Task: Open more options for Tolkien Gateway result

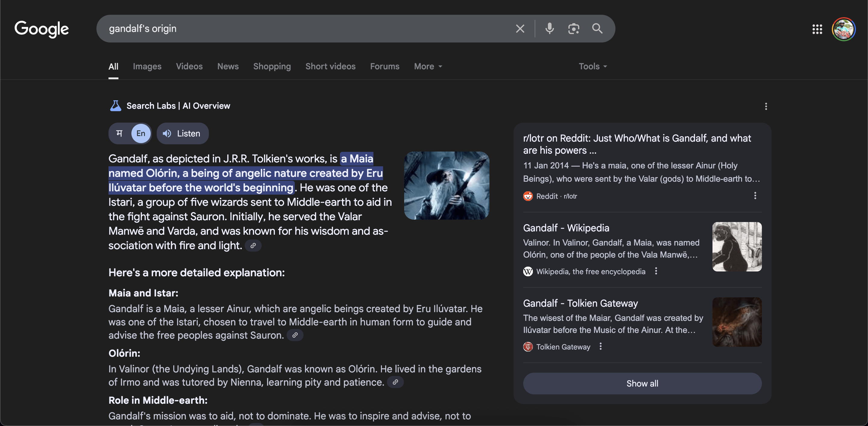Action: [x=600, y=346]
